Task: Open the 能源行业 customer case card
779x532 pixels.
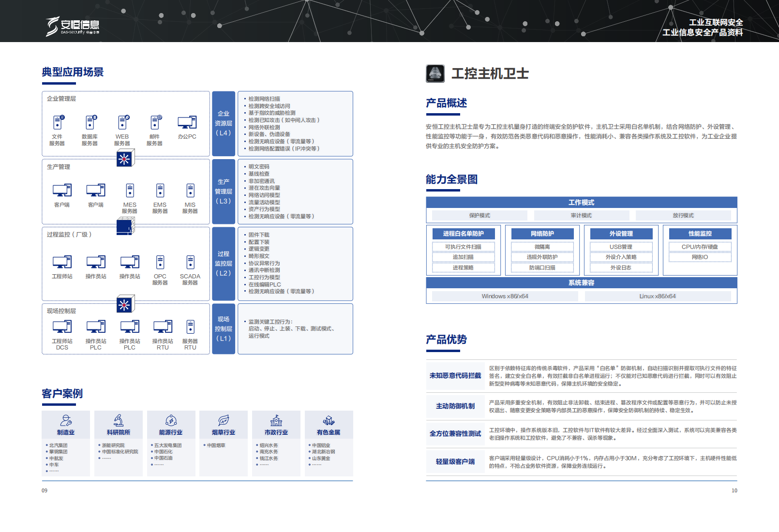Action: [171, 443]
